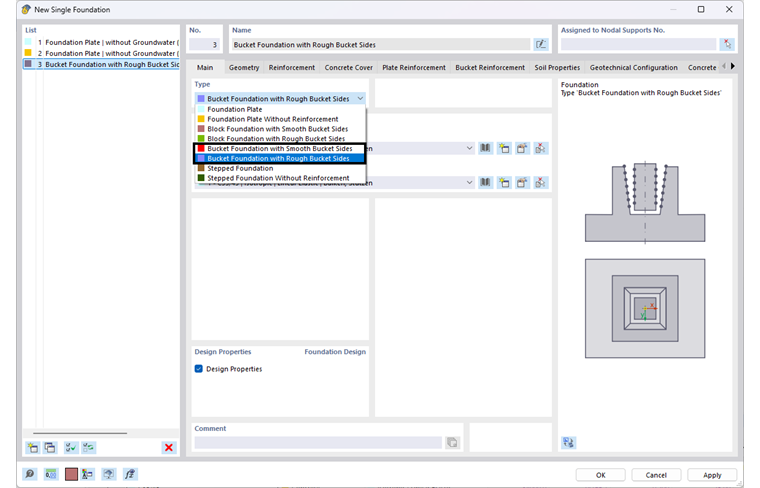The image size is (760, 488).
Task: Choose Stepped Foundation Without Reinforcement option
Action: click(x=280, y=178)
